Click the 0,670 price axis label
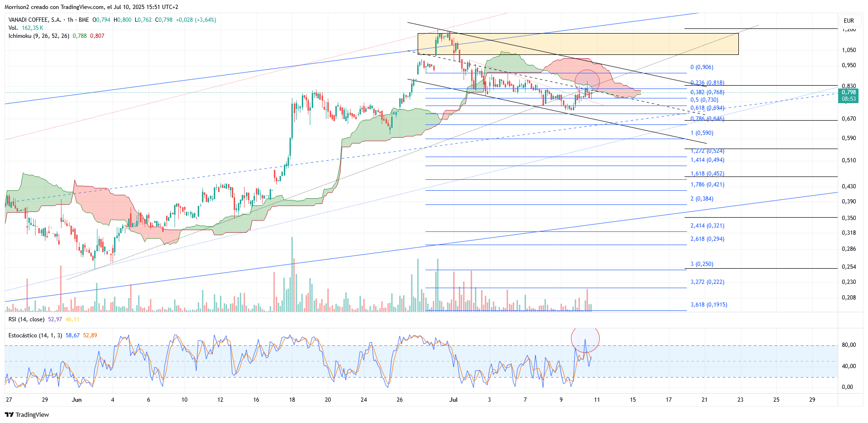Image resolution: width=868 pixels, height=423 pixels. click(x=849, y=119)
